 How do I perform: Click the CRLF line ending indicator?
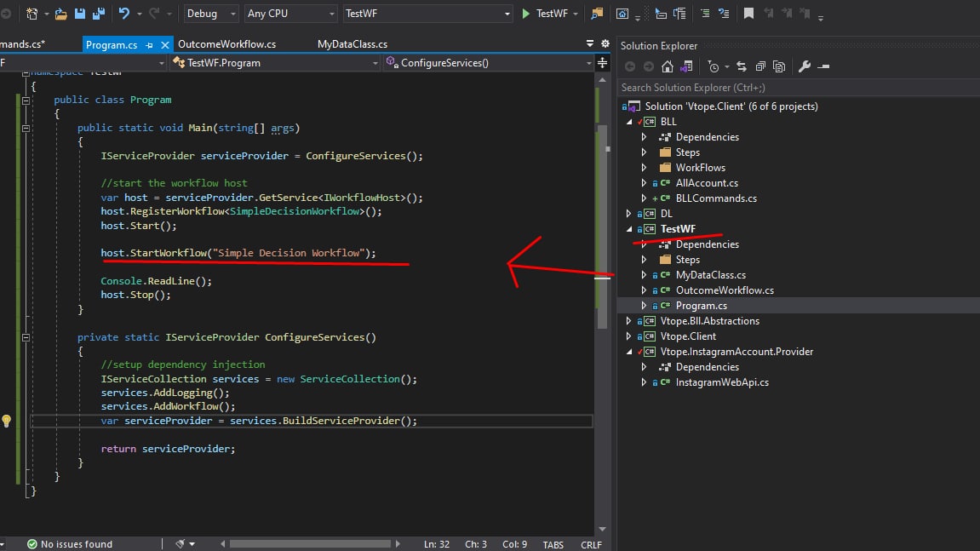pos(591,545)
